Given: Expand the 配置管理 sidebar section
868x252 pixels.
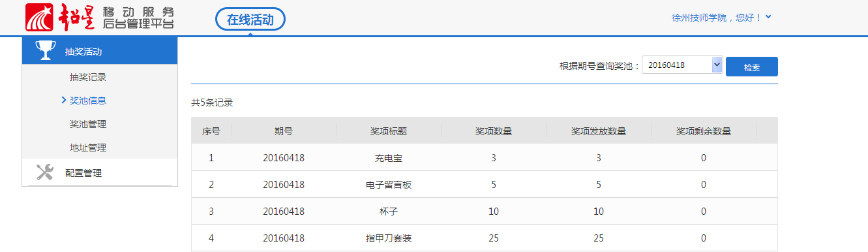Looking at the screenshot, I should point(100,173).
